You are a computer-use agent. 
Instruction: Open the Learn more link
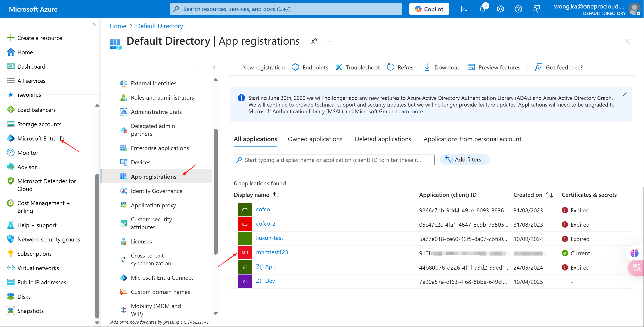[x=409, y=111]
